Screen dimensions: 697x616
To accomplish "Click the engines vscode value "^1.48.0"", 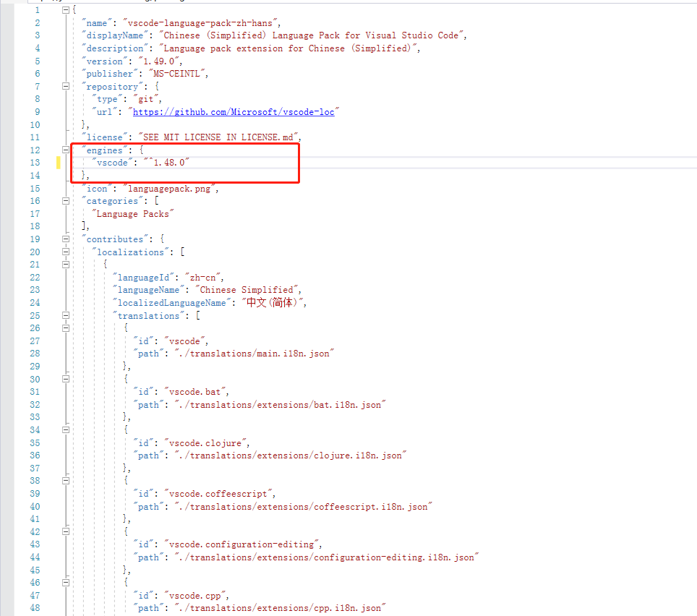I will click(x=166, y=163).
